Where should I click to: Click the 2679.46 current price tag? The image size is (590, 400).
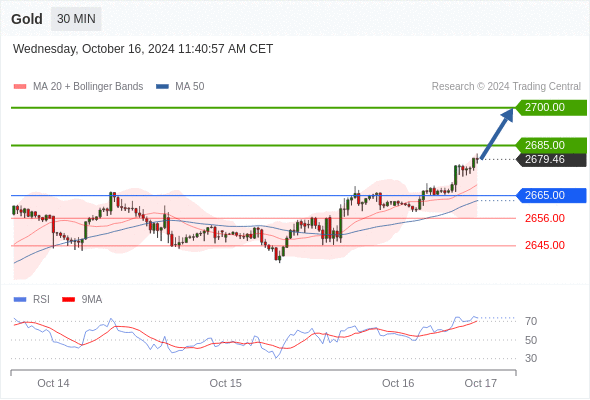tap(551, 160)
